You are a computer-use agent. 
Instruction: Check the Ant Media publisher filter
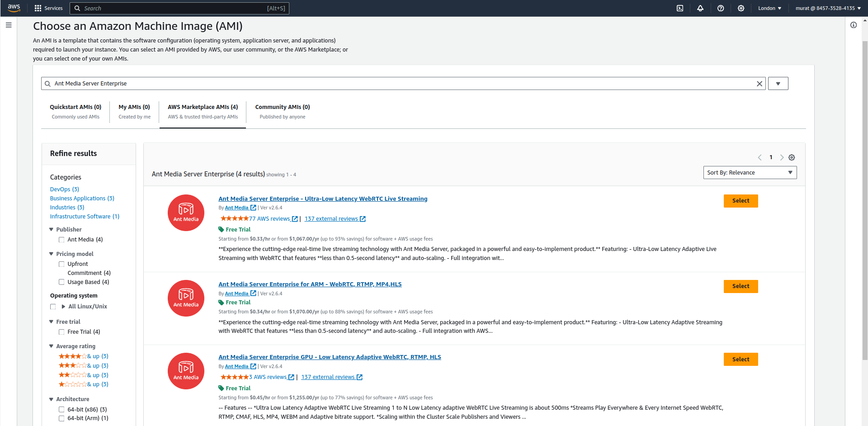tap(61, 240)
